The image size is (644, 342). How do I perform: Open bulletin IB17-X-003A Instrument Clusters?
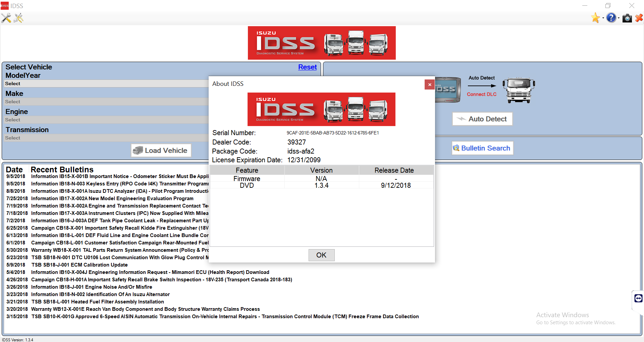(x=120, y=213)
